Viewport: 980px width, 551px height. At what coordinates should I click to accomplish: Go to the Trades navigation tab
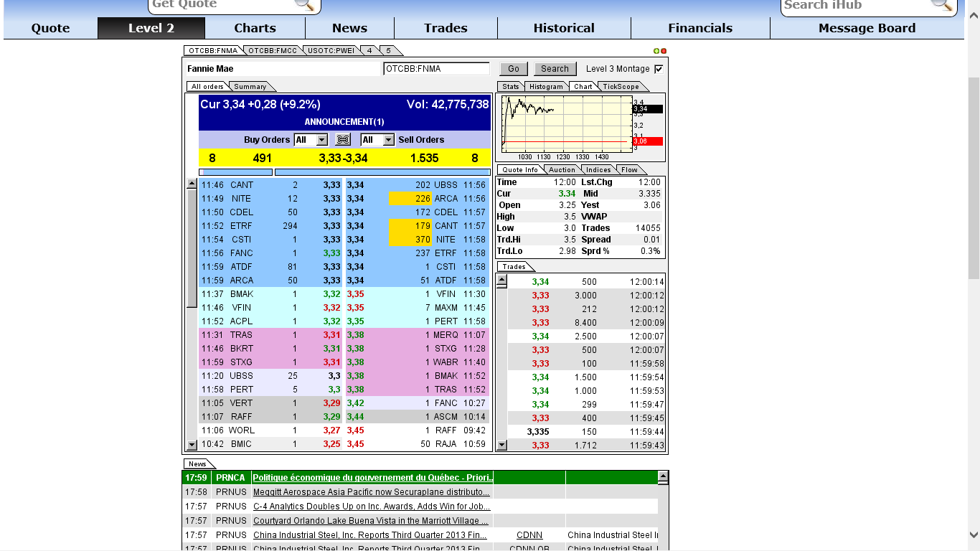446,28
